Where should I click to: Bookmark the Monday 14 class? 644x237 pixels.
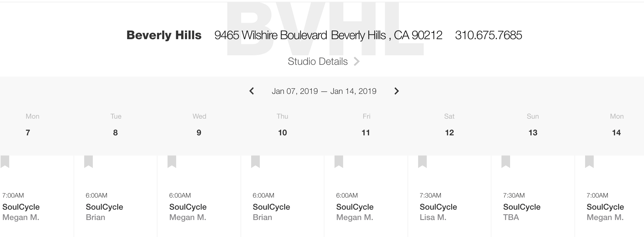[x=589, y=162]
